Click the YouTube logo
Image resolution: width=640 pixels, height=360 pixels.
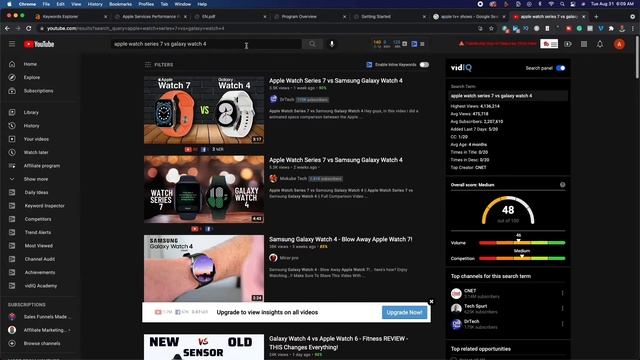(x=39, y=44)
